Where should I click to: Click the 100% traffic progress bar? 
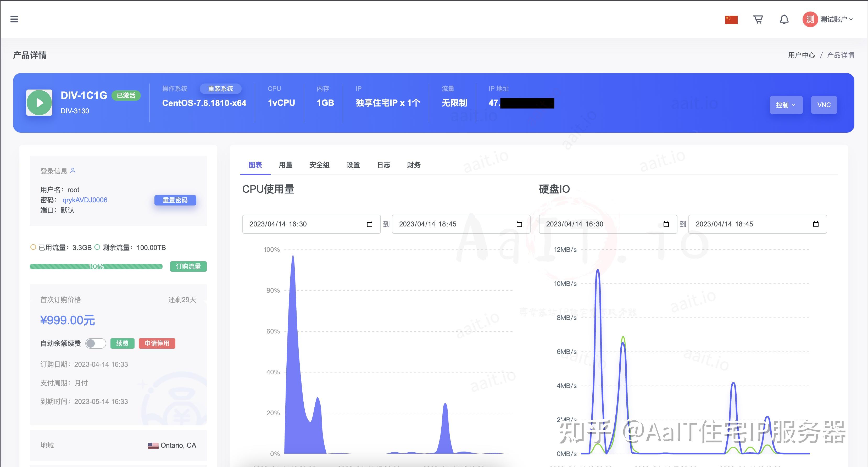pyautogui.click(x=96, y=266)
